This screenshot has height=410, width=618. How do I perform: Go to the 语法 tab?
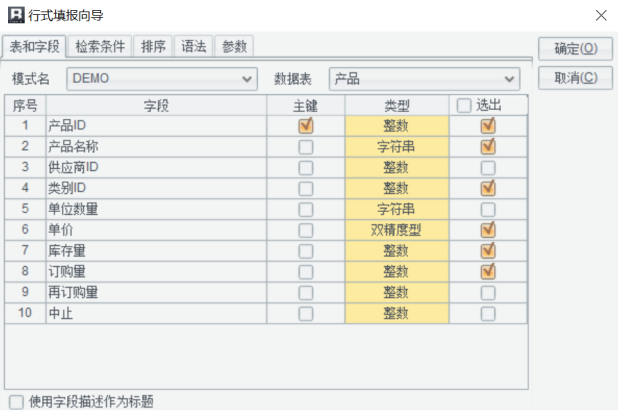[x=194, y=47]
